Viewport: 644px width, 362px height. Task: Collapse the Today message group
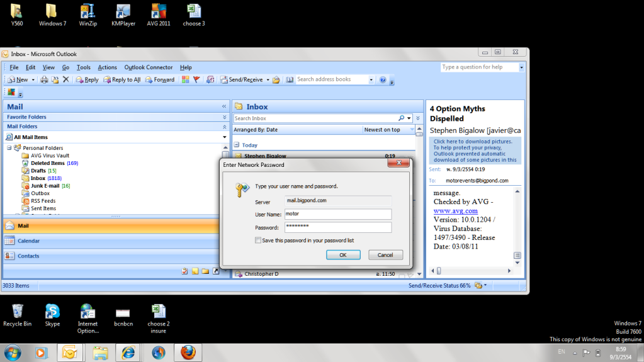coord(237,145)
